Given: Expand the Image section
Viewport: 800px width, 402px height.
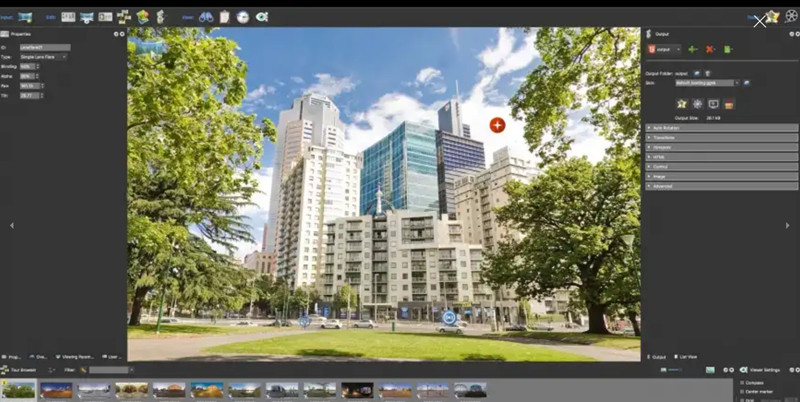Looking at the screenshot, I should [x=721, y=177].
